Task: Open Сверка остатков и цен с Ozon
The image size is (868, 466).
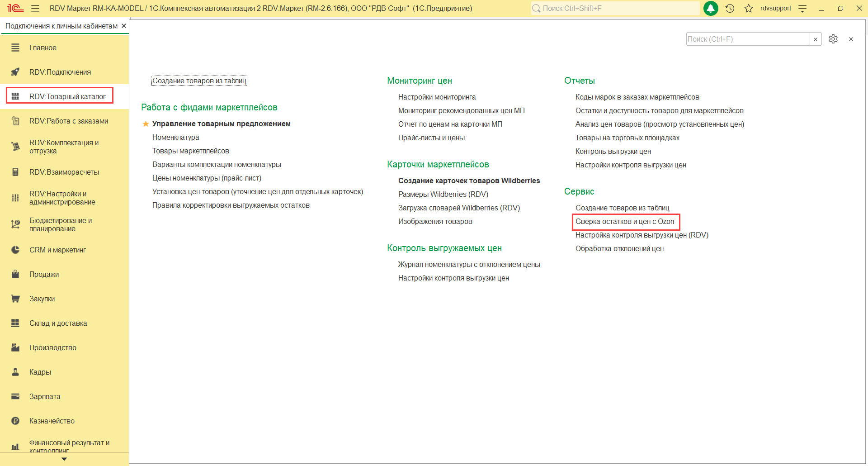Action: pyautogui.click(x=624, y=222)
